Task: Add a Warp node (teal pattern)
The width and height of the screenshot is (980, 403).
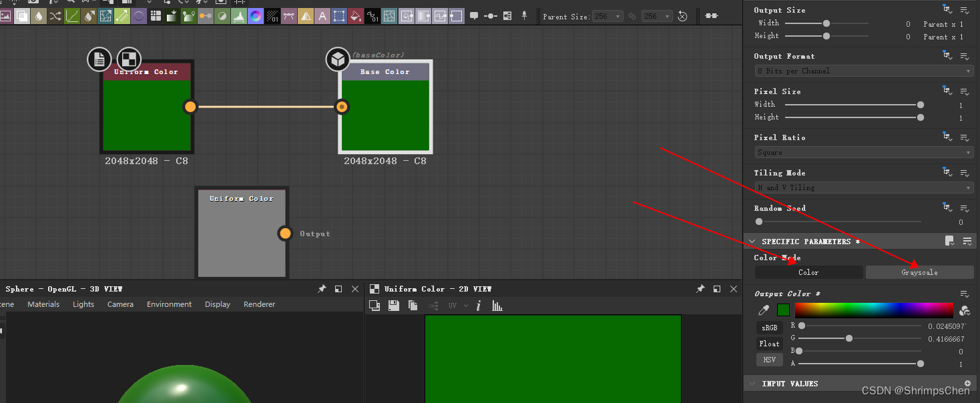Action: tap(389, 16)
